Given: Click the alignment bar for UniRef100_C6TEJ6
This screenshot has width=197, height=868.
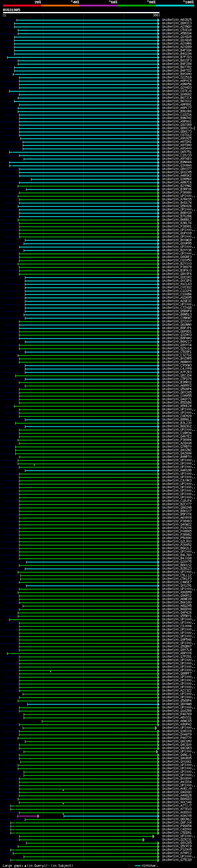Looking at the screenshot, I should click(x=84, y=91).
